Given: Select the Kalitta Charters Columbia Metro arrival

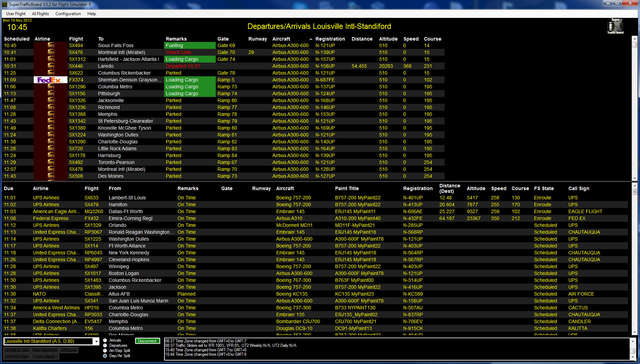Looking at the screenshot, I should click(x=315, y=328).
